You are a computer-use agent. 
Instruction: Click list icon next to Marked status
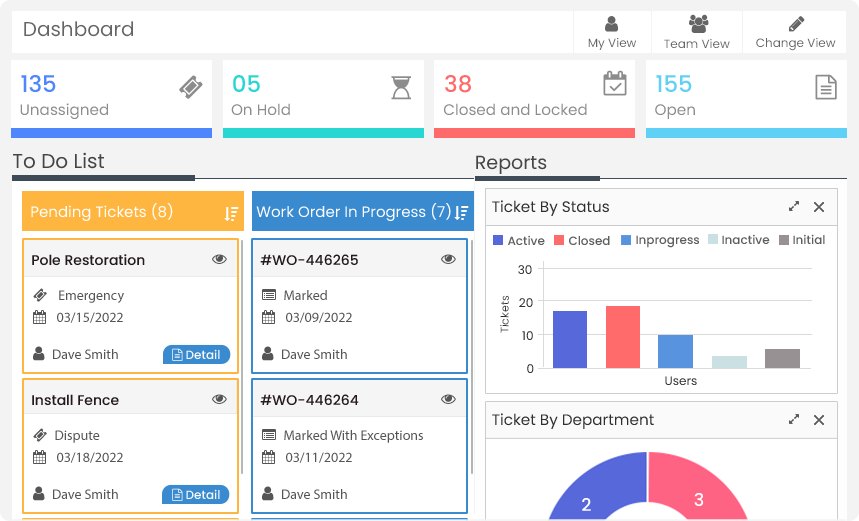pyautogui.click(x=268, y=295)
